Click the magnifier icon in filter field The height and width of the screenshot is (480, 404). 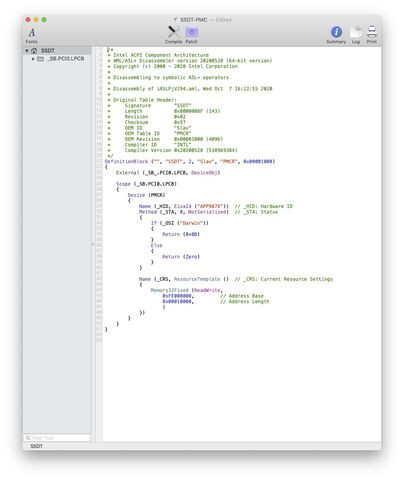[28, 438]
